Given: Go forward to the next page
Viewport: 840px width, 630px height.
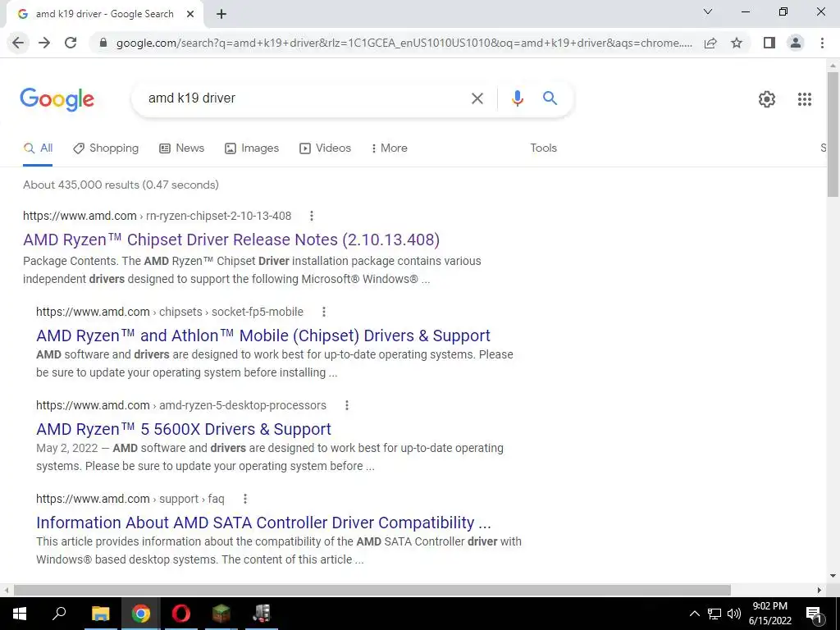Looking at the screenshot, I should click(44, 43).
